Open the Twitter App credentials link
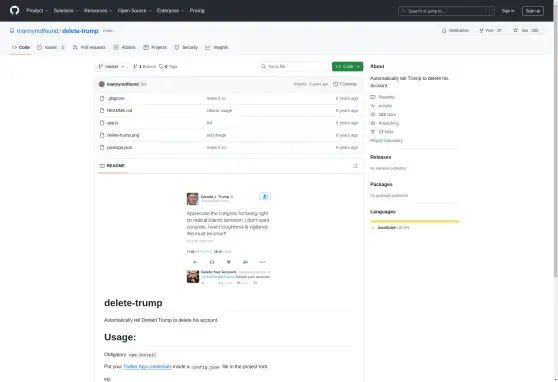Screen dimensions: 558x382 click(147, 366)
